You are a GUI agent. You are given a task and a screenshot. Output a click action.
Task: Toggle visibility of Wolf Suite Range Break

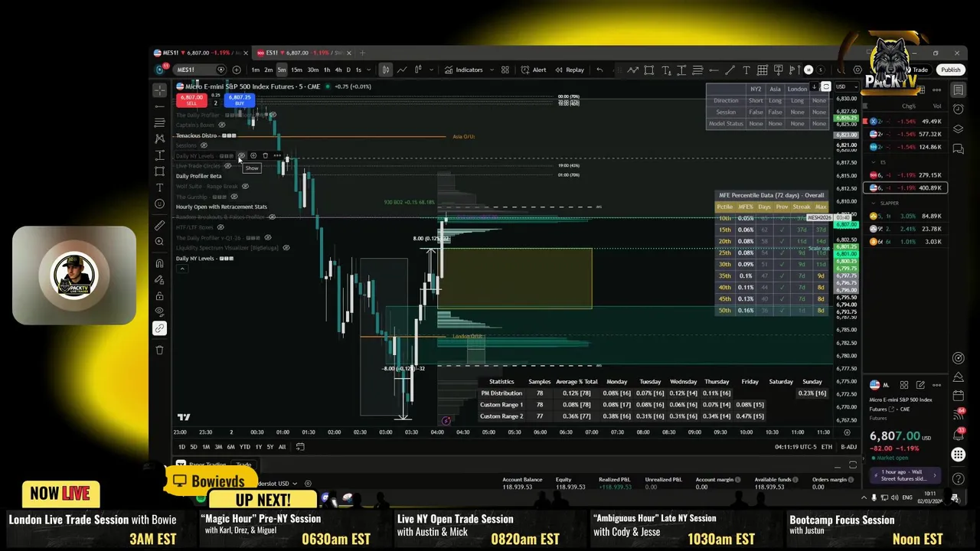click(x=245, y=186)
